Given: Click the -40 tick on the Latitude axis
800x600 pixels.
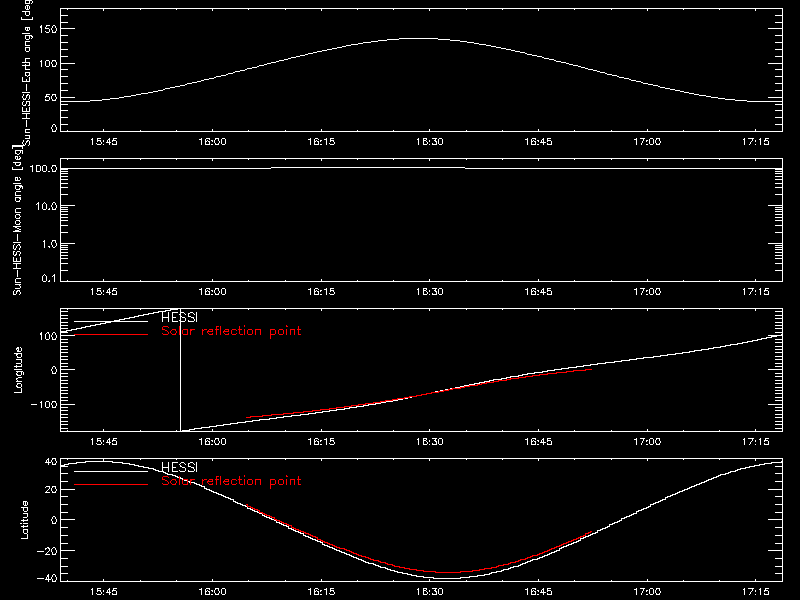Looking at the screenshot, I should (x=47, y=579).
